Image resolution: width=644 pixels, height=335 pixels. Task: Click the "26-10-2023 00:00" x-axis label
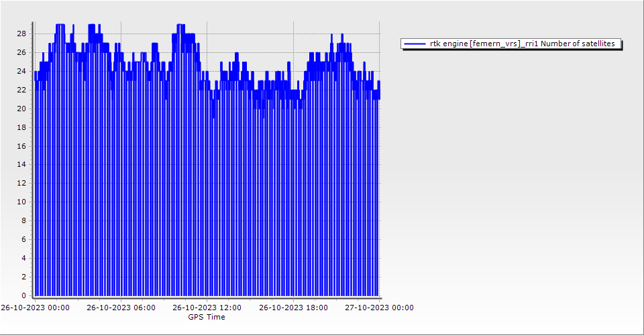point(35,308)
